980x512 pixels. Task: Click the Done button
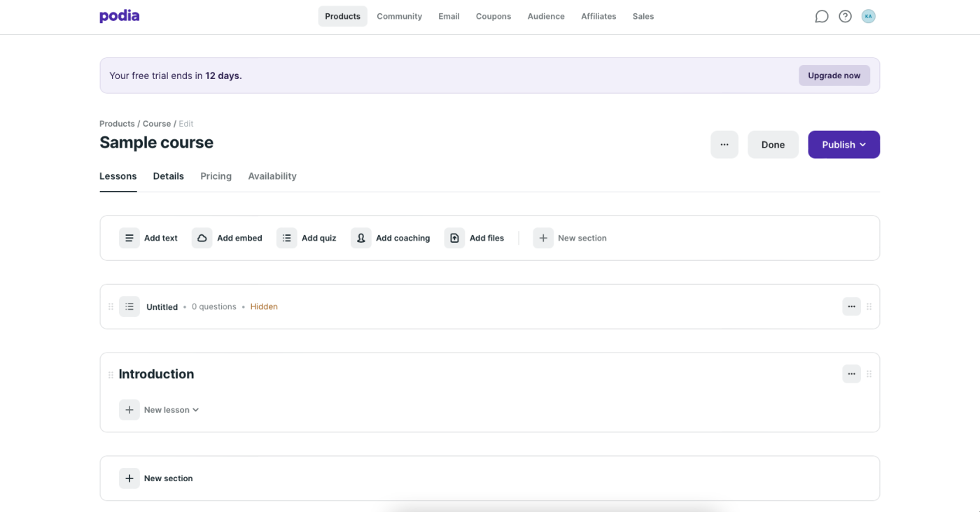[x=773, y=145]
